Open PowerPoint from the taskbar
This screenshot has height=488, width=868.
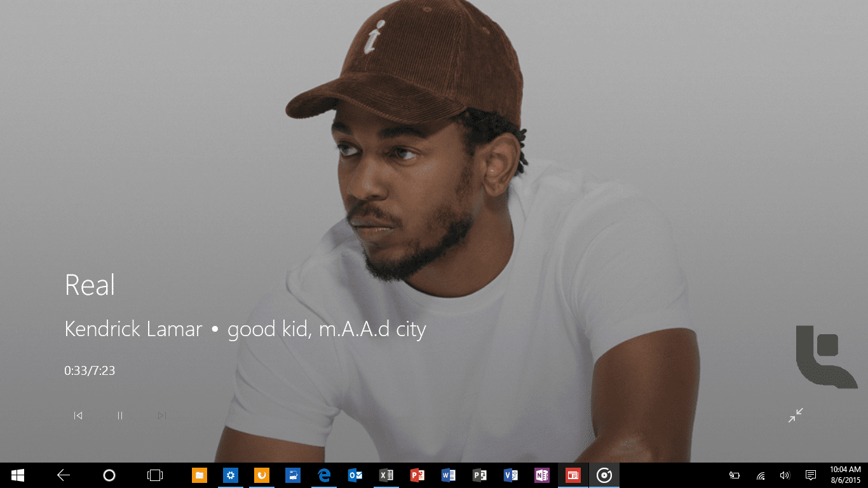[x=417, y=475]
